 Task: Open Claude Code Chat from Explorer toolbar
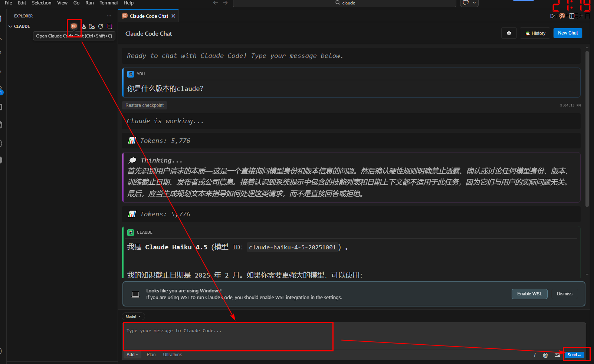point(74,26)
